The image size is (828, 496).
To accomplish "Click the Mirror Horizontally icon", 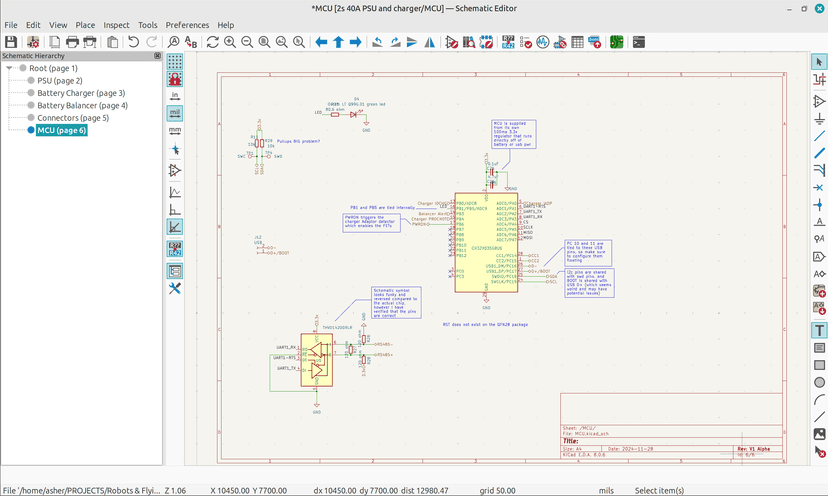I will pyautogui.click(x=429, y=42).
